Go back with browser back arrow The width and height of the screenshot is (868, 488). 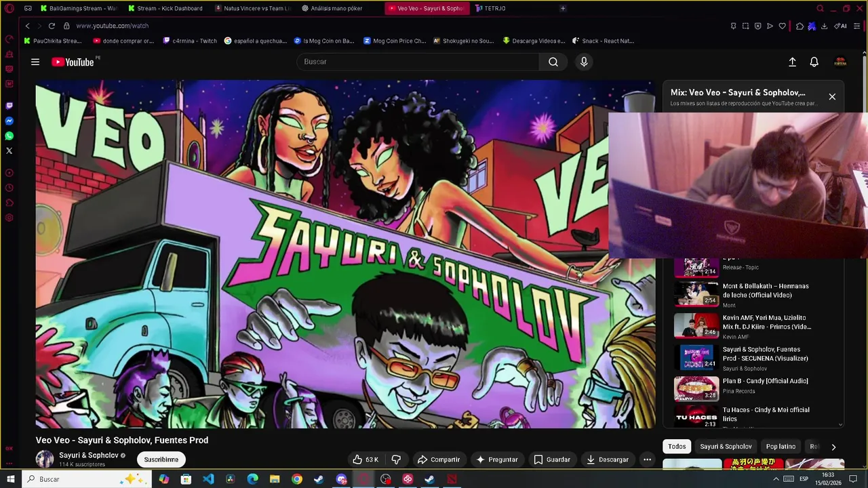[x=27, y=26]
